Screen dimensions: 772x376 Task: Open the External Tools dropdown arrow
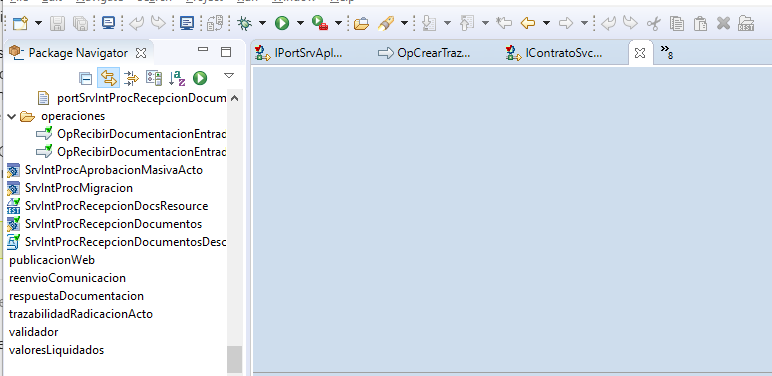coord(338,23)
